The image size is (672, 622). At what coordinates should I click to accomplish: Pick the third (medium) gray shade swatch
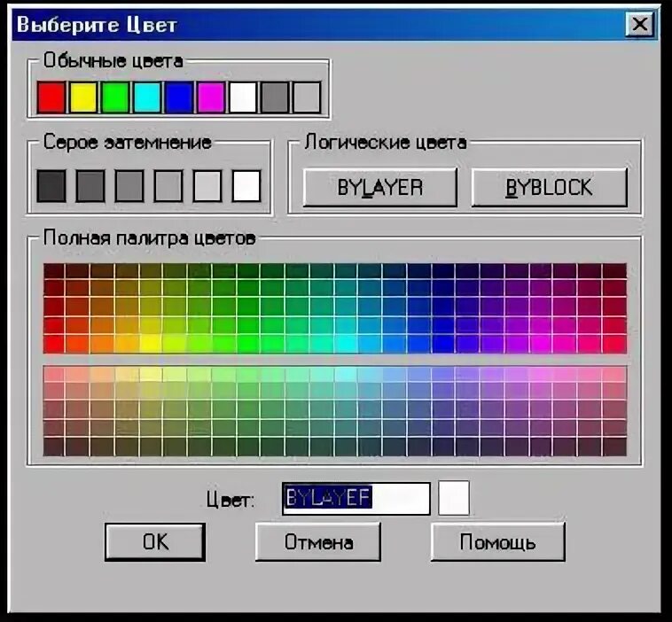pos(129,186)
